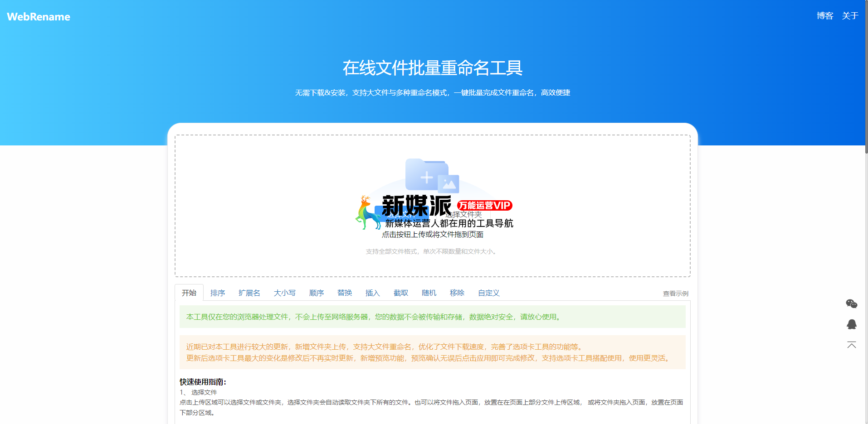Viewport: 868px width, 424px height.
Task: Open the WeChat contact icon
Action: 851,304
